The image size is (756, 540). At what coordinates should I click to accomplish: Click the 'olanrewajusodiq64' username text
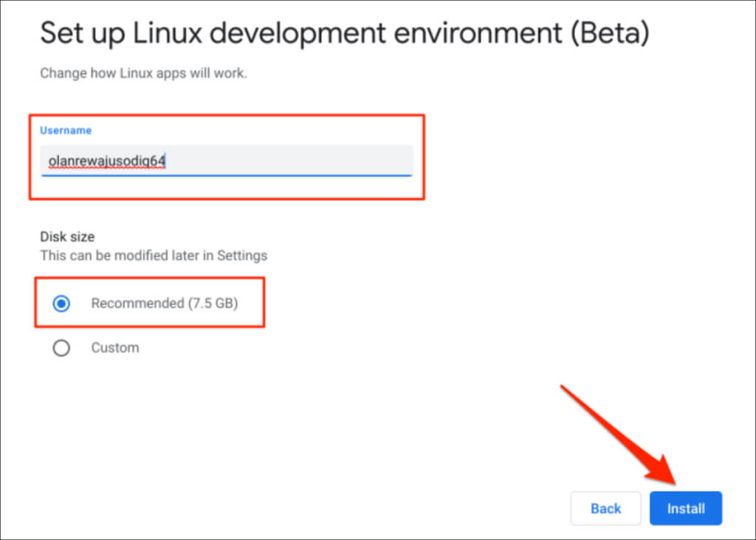pyautogui.click(x=106, y=160)
